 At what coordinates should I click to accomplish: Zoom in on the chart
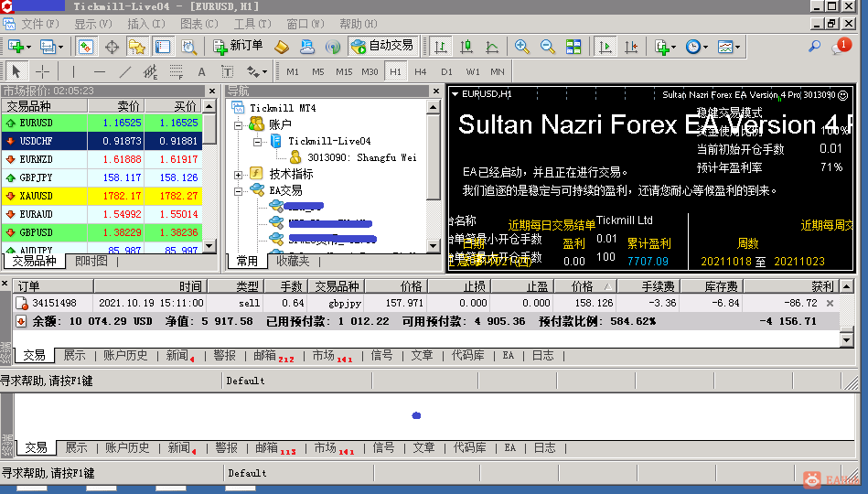[x=521, y=47]
